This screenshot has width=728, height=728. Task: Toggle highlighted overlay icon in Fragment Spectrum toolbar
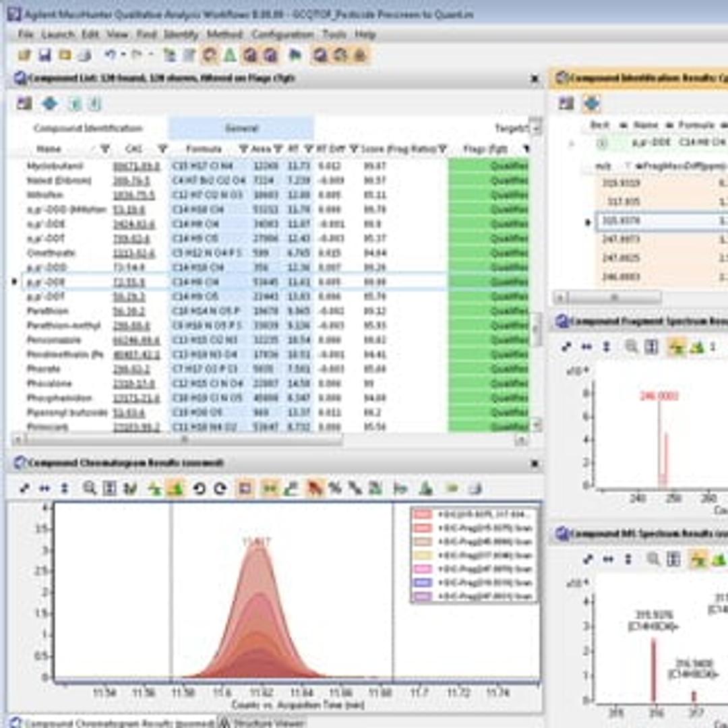(x=677, y=346)
